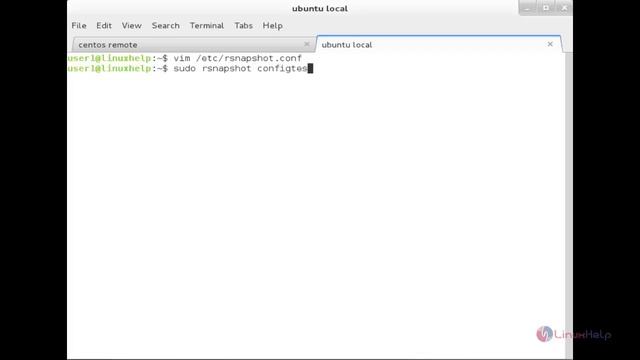This screenshot has width=640, height=360.
Task: Open the Help menu
Action: click(x=273, y=26)
